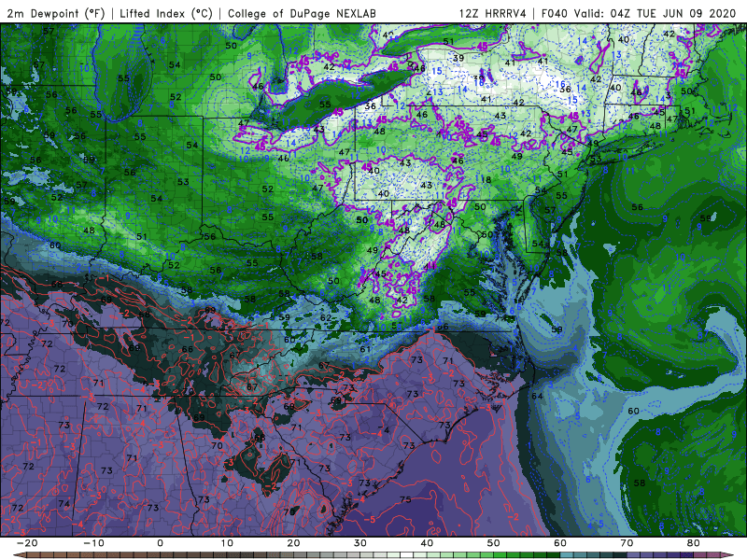Click the 50 label on the color scale

494,543
